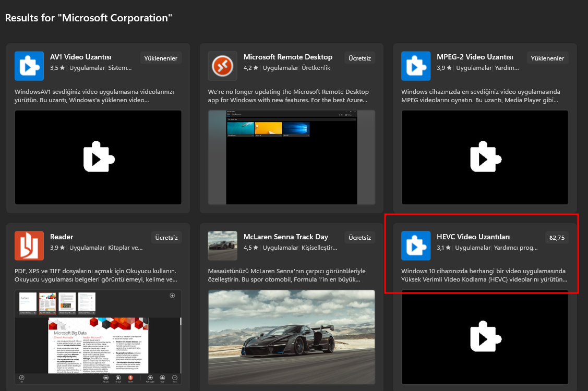Open the MPEG-2 Video Uzantısı preview thumbnail

pos(485,157)
